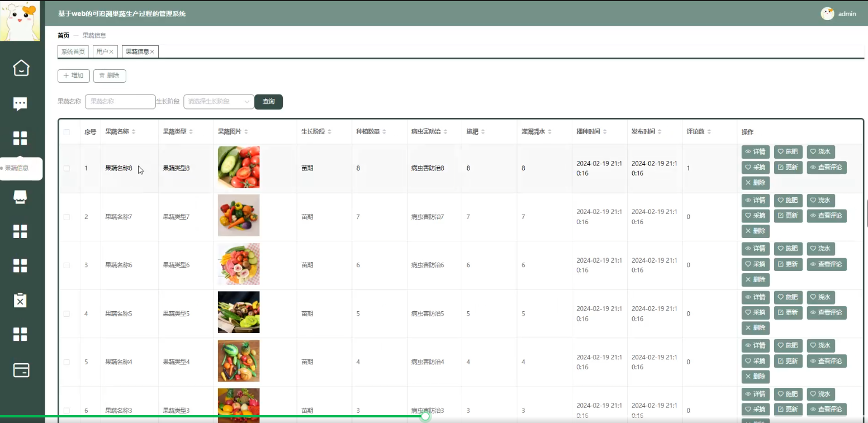Check the row checkbox for 果蔬名称5

tap(67, 313)
